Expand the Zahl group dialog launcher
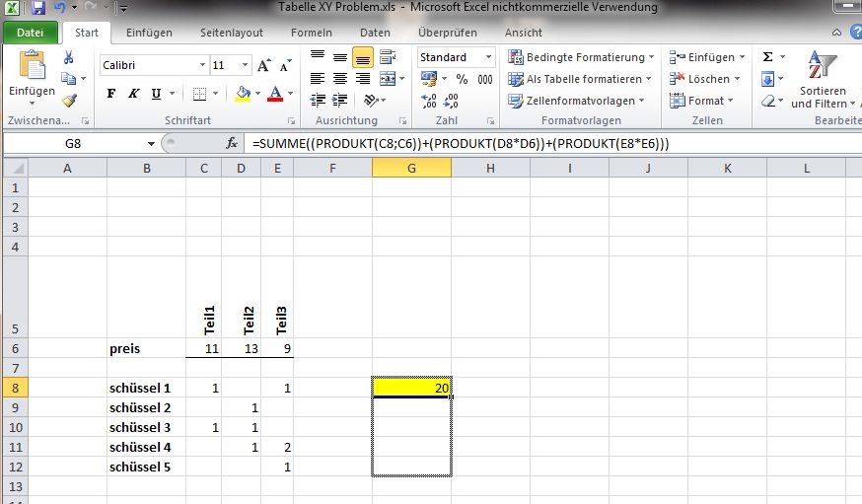This screenshot has height=504, width=862. [490, 121]
